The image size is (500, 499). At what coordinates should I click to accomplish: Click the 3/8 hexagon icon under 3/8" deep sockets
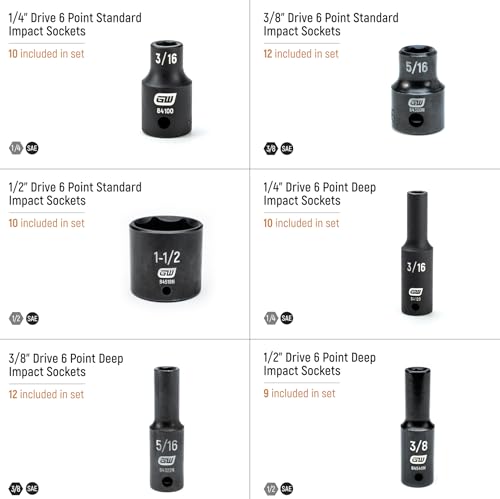[16, 489]
